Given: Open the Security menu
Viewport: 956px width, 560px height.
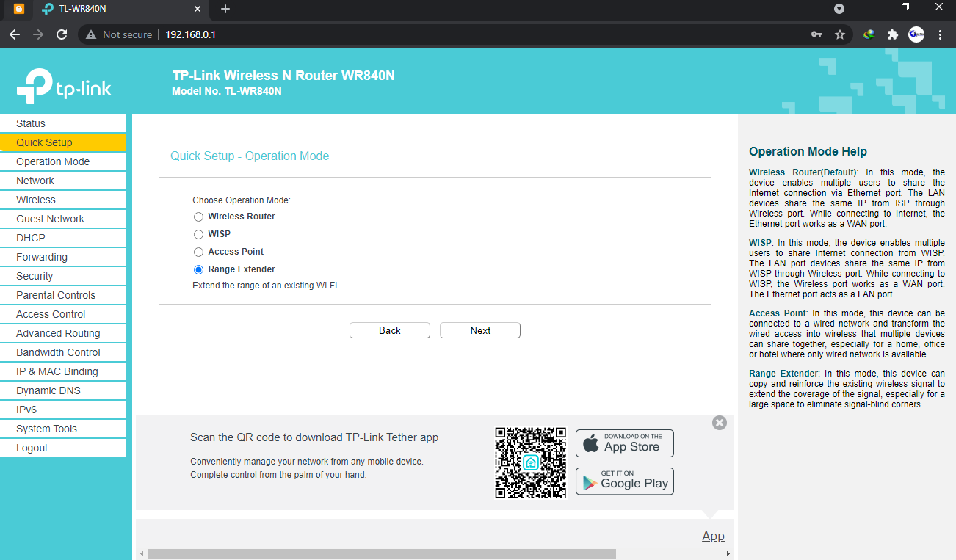Looking at the screenshot, I should [62, 276].
